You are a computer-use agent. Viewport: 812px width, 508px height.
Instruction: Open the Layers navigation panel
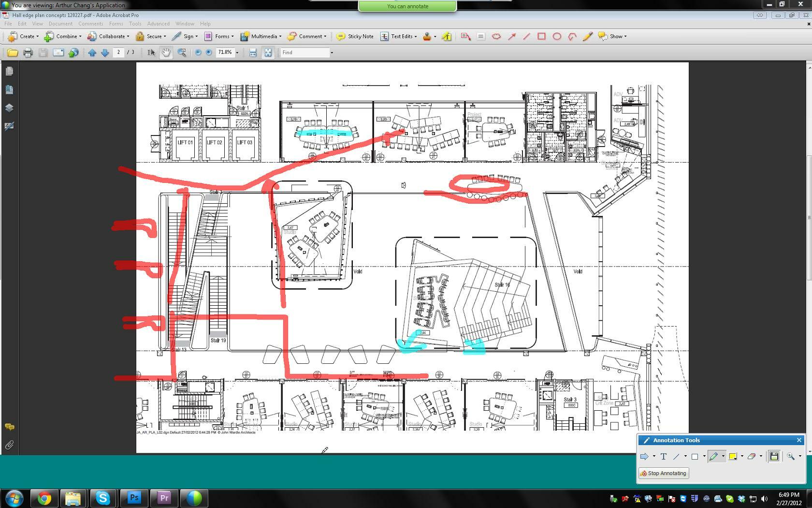click(9, 108)
